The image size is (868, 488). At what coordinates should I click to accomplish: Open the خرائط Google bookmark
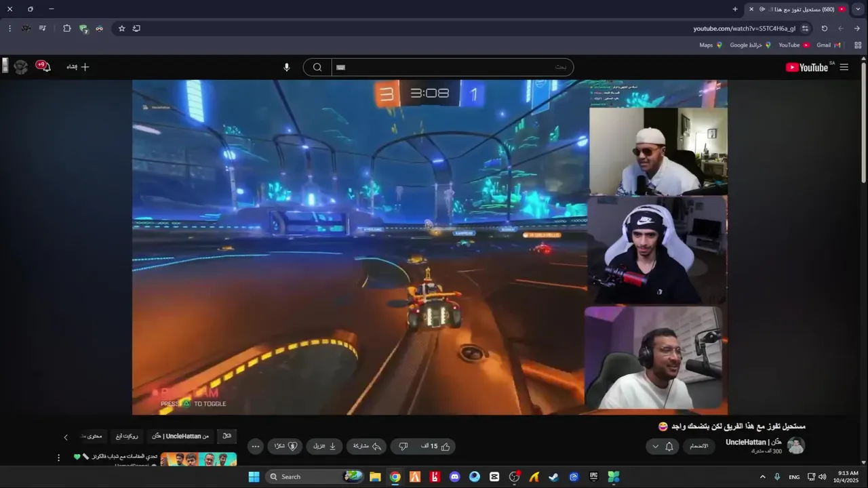(x=751, y=45)
